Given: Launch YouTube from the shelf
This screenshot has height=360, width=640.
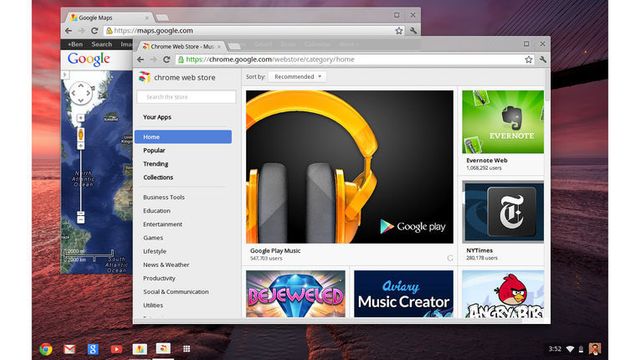Looking at the screenshot, I should coord(116,349).
